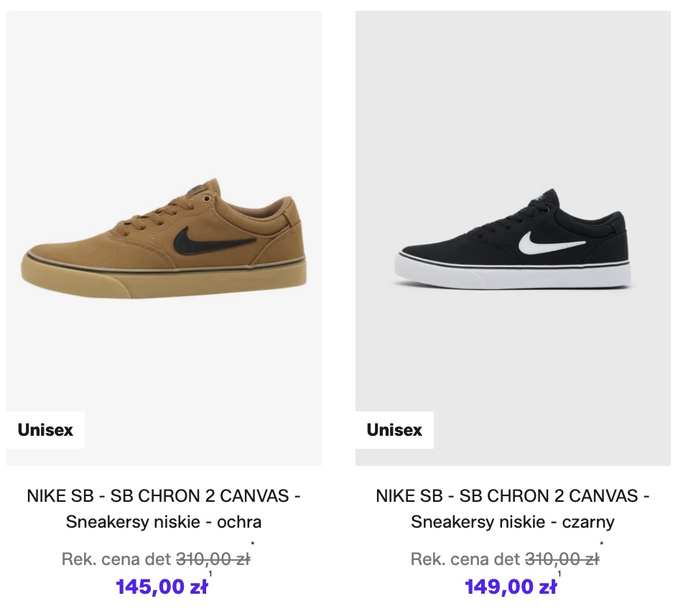The width and height of the screenshot is (678, 616).
Task: Click the black swoosh on the ochre sneaker
Action: click(224, 242)
